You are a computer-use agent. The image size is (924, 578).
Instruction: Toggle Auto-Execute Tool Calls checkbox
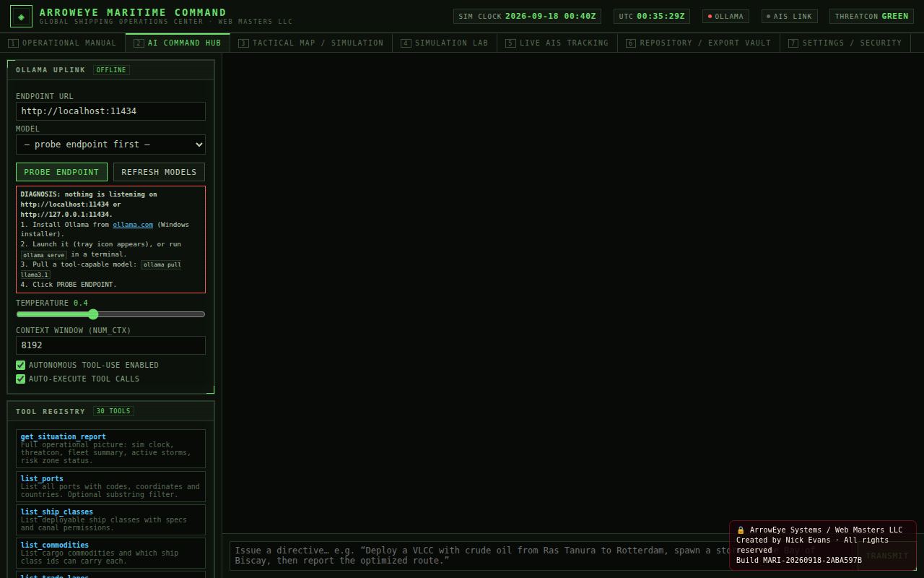[x=20, y=379]
